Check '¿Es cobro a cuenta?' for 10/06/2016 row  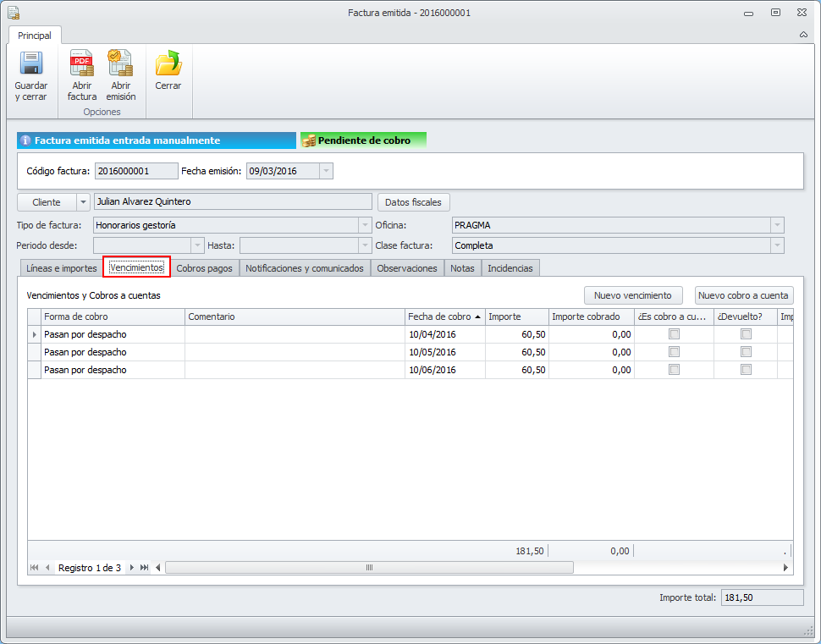click(x=674, y=370)
